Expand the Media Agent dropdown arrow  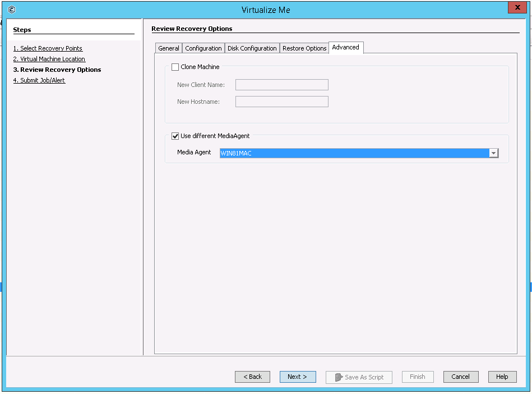[x=493, y=153]
